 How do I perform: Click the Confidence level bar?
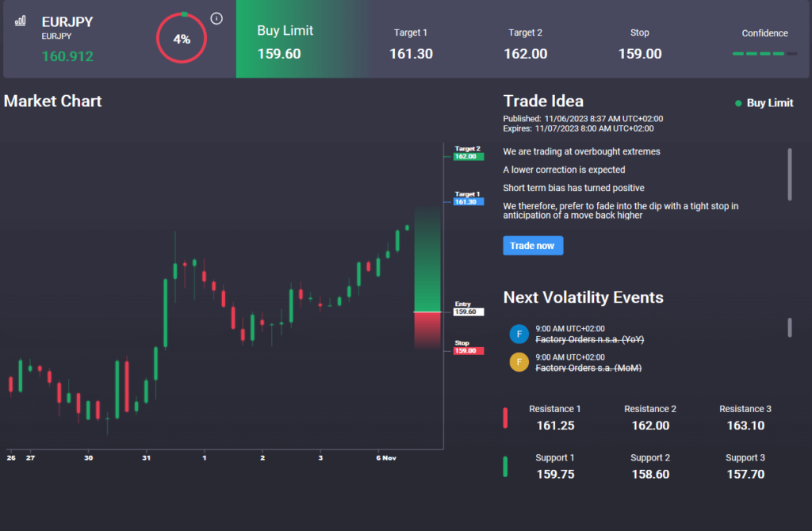(764, 54)
